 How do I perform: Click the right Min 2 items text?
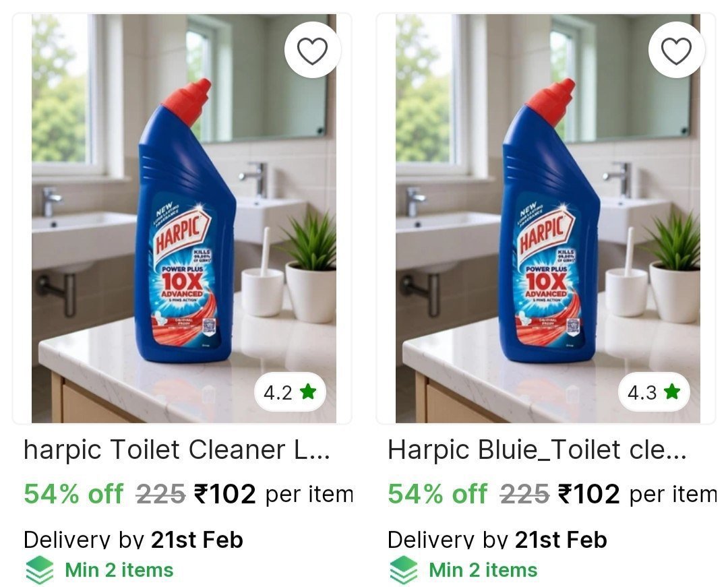click(483, 570)
